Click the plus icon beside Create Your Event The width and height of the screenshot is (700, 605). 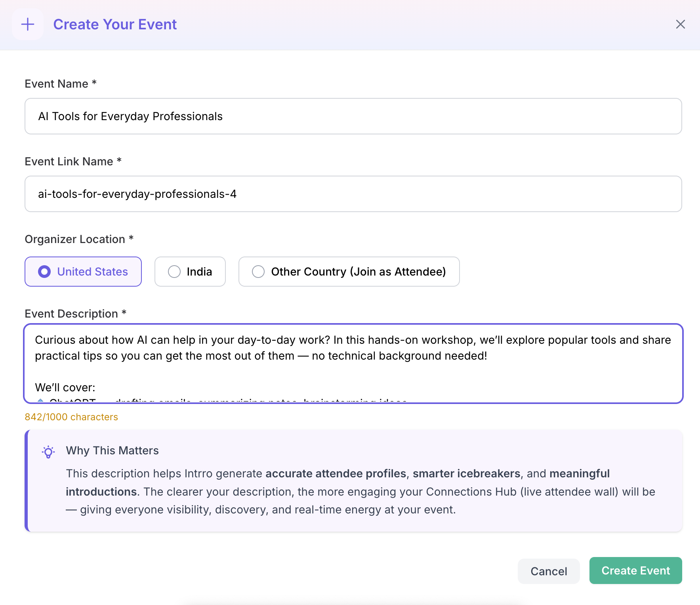click(x=28, y=25)
